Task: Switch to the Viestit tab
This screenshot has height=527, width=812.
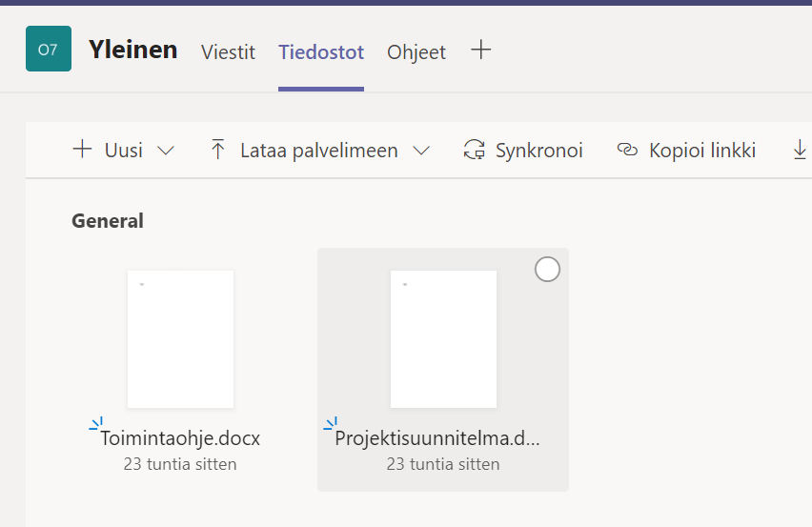Action: coord(228,52)
